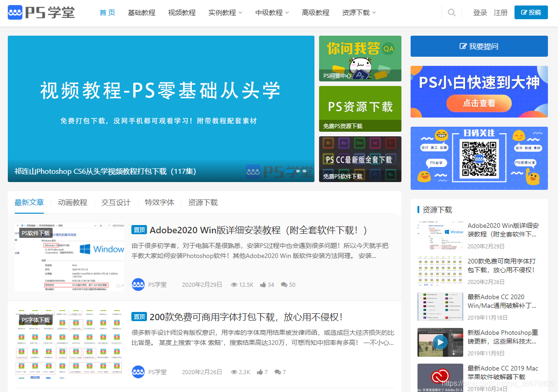558x392 pixels.
Task: Click the 注册 link
Action: (x=501, y=13)
